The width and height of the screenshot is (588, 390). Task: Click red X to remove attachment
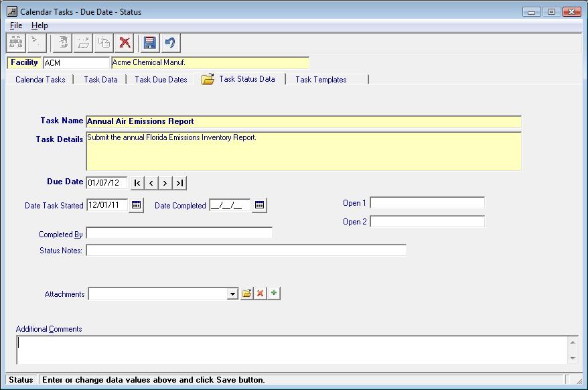(261, 293)
